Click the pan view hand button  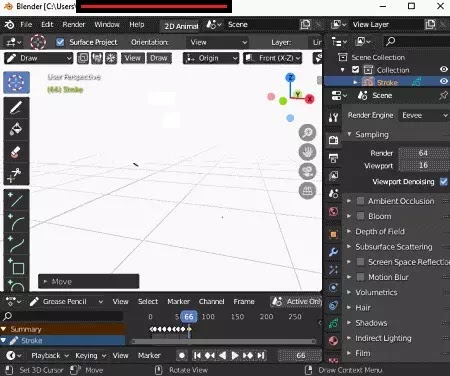307,152
